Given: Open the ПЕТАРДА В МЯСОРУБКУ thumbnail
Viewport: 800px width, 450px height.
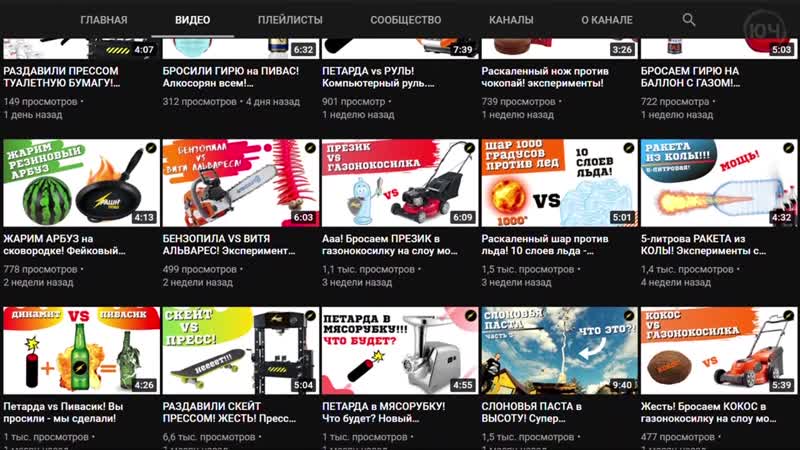Looking at the screenshot, I should click(400, 351).
